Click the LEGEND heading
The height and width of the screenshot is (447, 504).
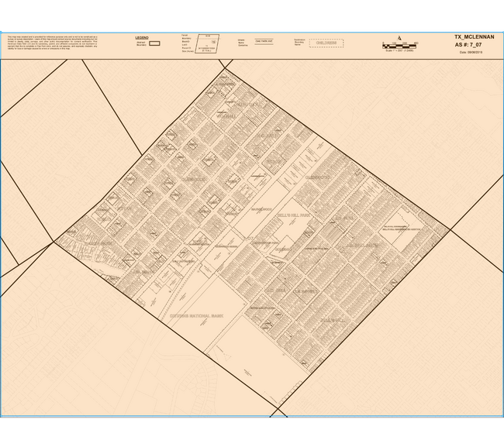coord(141,37)
